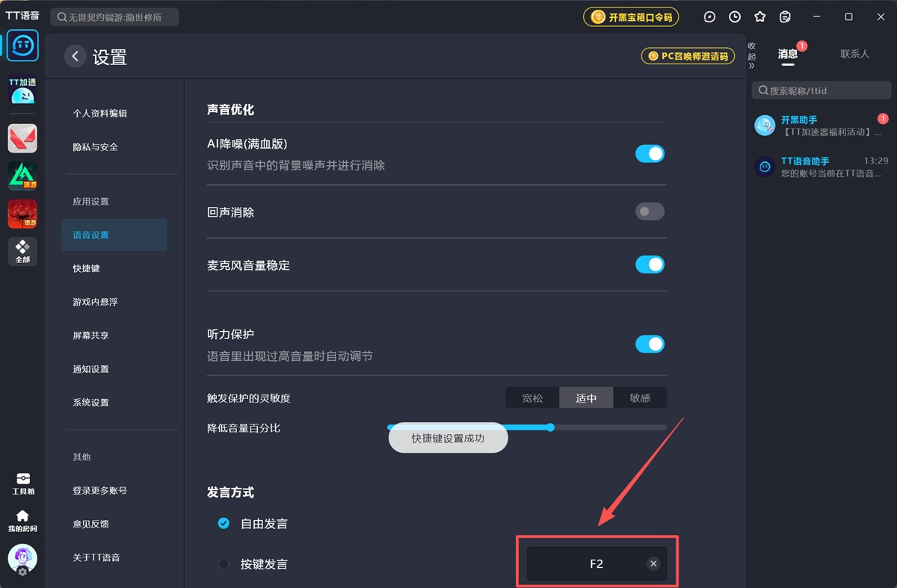
Task: Click the 搜索昵称/ttid search box
Action: [x=820, y=90]
